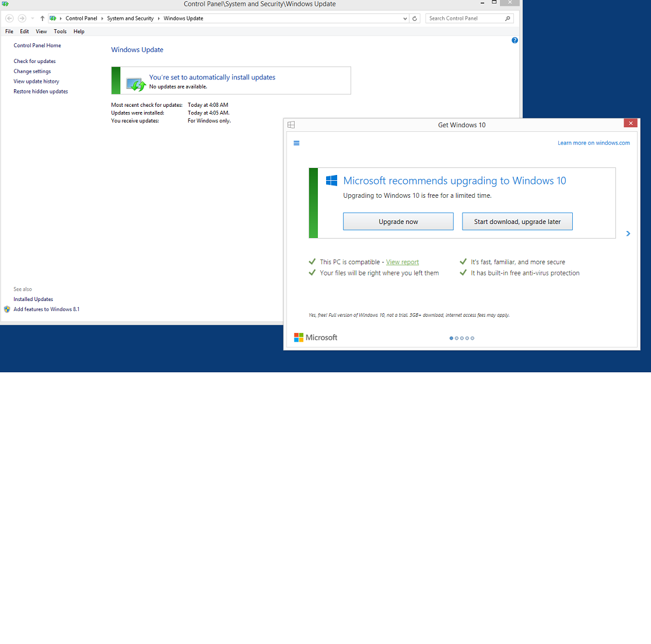651x644 pixels.
Task: Select the first carousel page dot
Action: coord(452,338)
